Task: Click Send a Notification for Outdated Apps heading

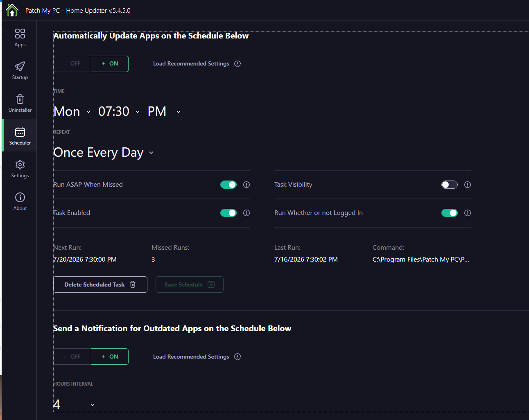Action: coord(172,329)
